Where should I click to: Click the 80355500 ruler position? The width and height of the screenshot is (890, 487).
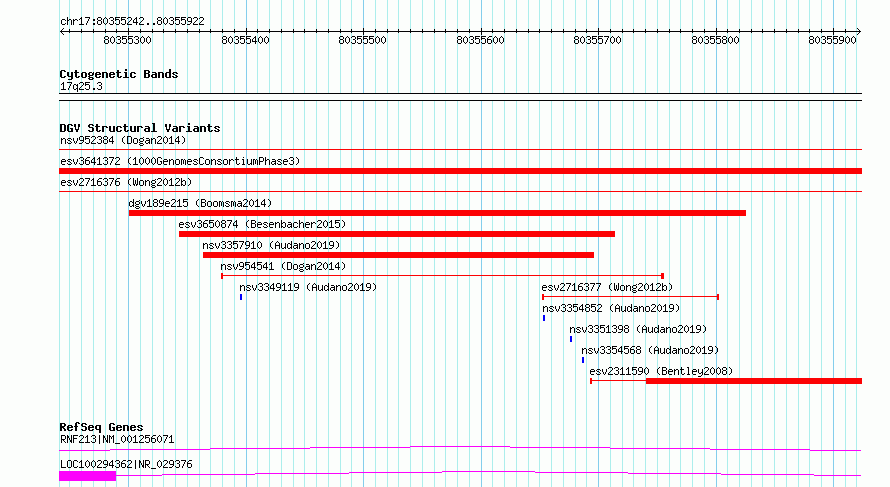coord(362,40)
